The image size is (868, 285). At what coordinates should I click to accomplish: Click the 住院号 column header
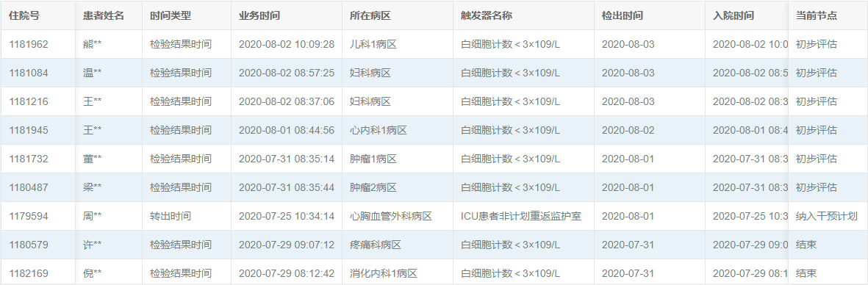(24, 15)
